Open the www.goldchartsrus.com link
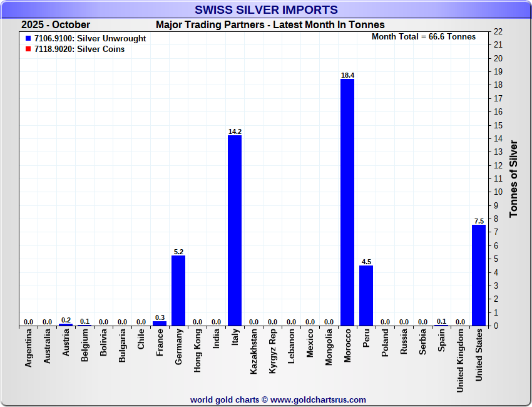Image resolution: width=532 pixels, height=407 pixels. (x=318, y=399)
